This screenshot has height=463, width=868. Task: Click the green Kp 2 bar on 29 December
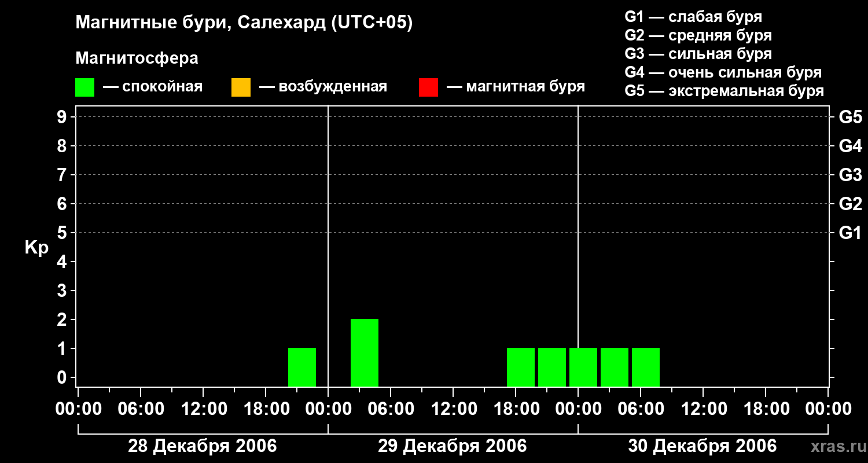(365, 352)
